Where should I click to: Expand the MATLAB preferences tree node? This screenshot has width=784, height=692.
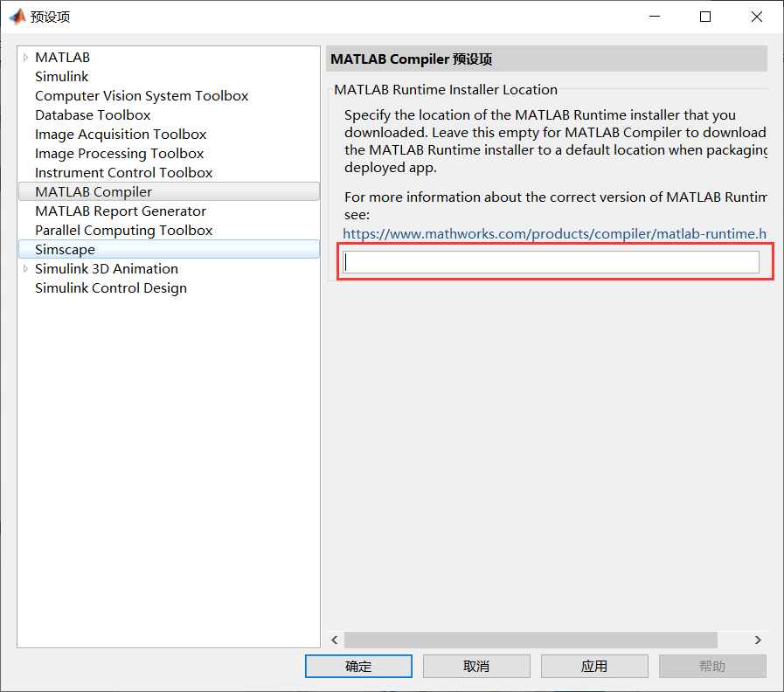point(24,57)
